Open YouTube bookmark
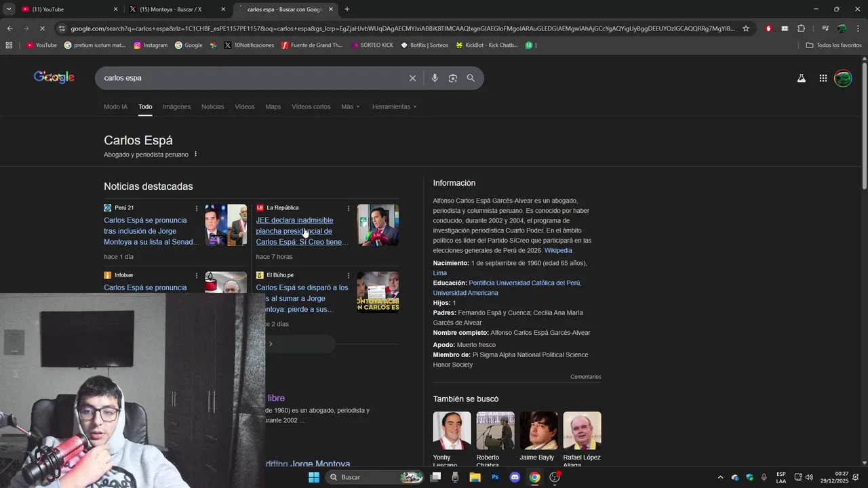 pos(41,45)
